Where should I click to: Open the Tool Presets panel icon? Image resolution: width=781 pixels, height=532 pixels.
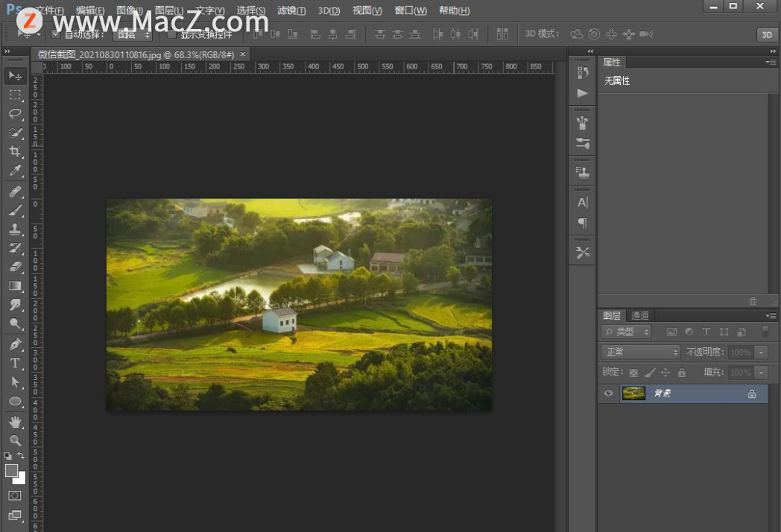pyautogui.click(x=582, y=253)
